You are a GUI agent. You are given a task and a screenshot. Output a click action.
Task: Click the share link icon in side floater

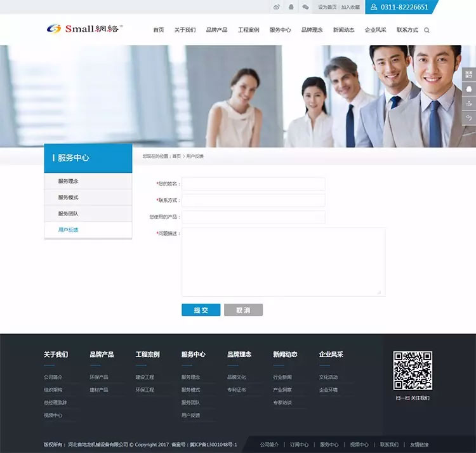469,118
